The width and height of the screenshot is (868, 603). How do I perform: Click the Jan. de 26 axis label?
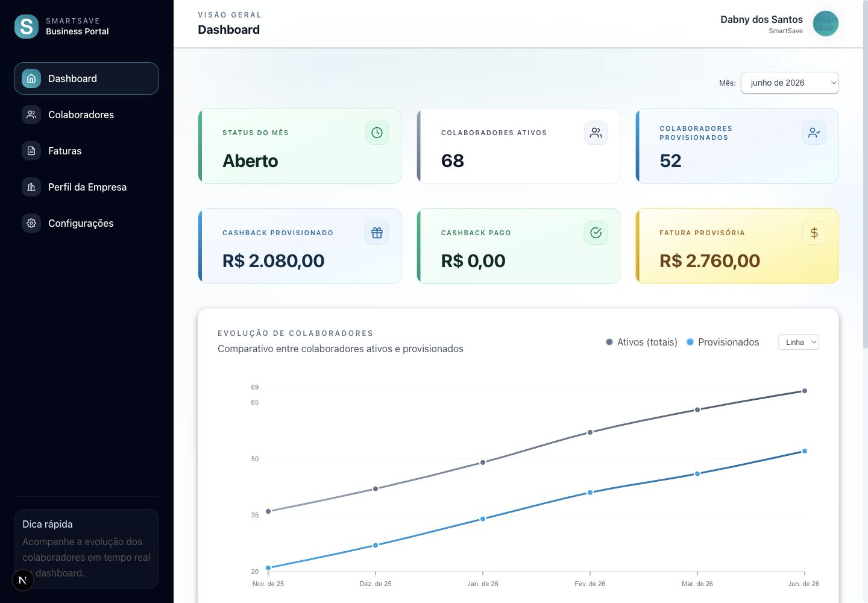tap(483, 584)
